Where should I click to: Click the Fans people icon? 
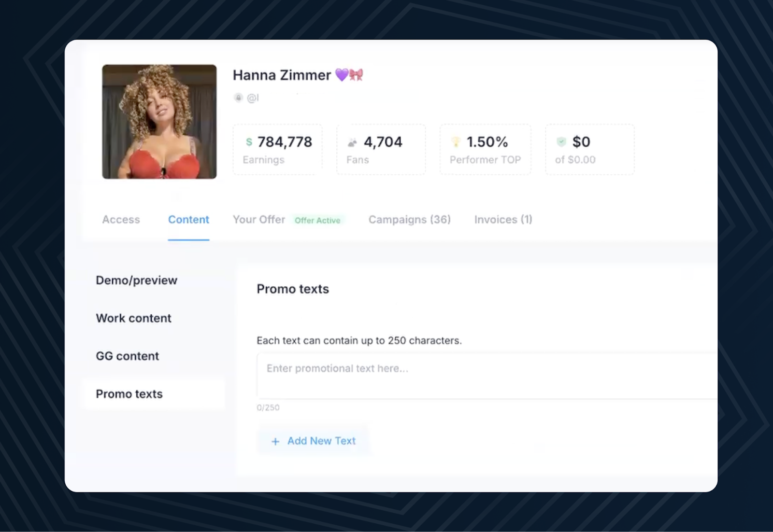(x=352, y=142)
